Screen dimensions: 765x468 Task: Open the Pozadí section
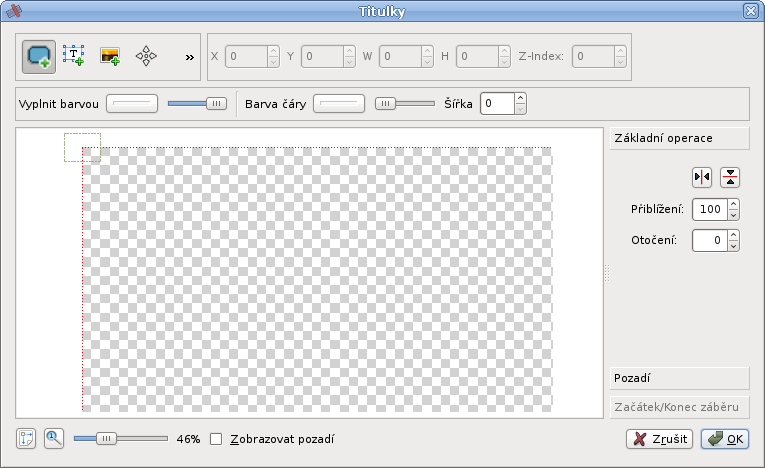679,378
